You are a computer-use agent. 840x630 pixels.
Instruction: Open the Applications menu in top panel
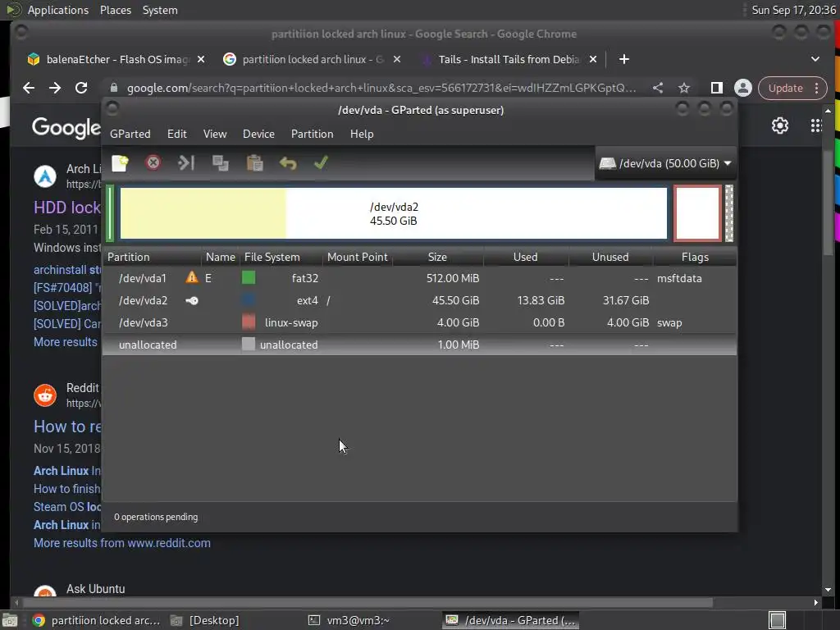click(58, 10)
